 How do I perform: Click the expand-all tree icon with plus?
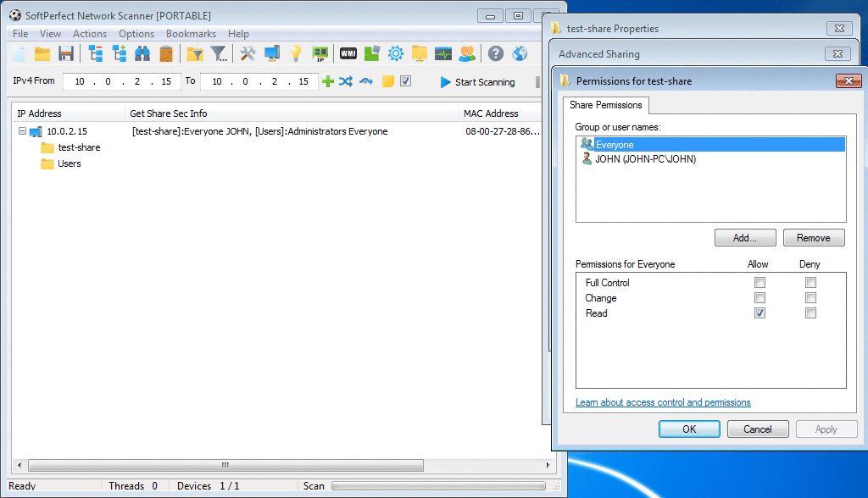pos(119,53)
